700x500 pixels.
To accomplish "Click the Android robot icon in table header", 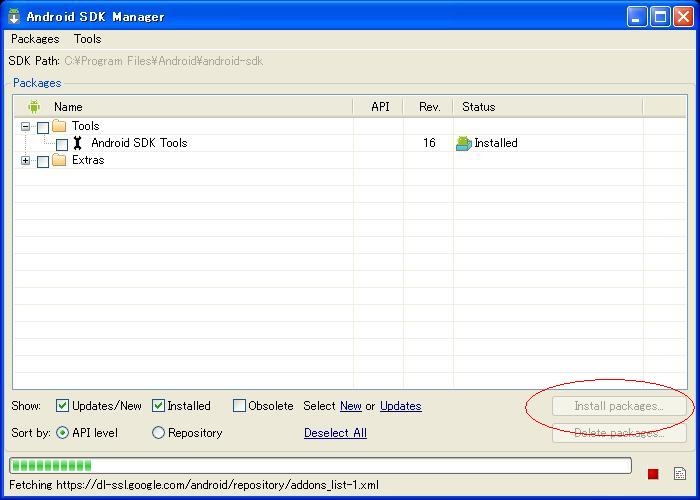I will pos(34,107).
